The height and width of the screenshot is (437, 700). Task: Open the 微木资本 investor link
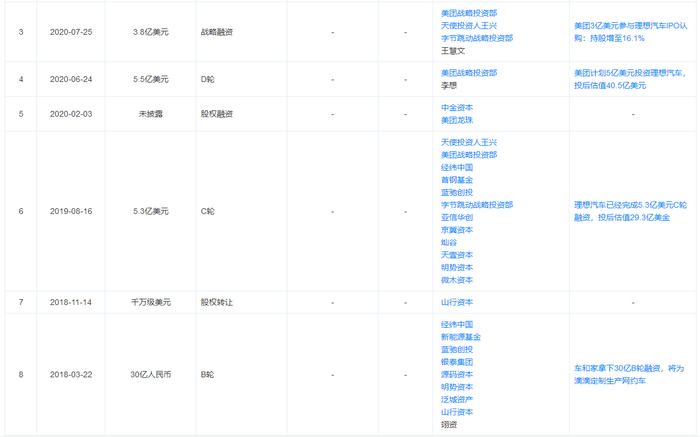tap(457, 280)
